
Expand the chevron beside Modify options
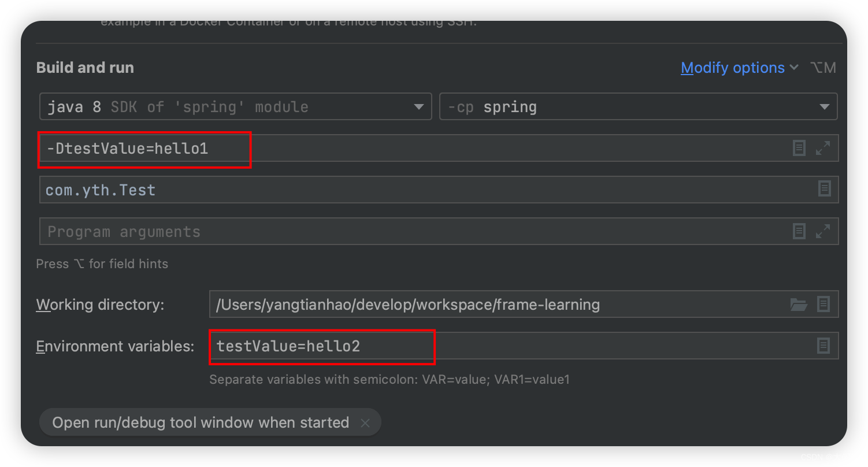coord(794,68)
